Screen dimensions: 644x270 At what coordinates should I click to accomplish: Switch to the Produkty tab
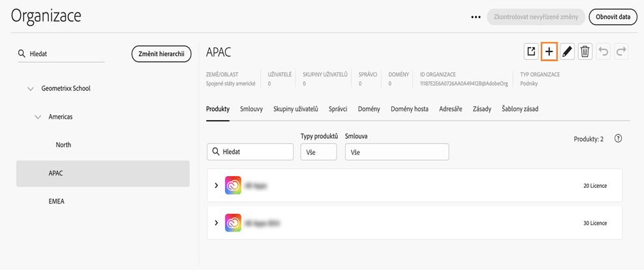pyautogui.click(x=218, y=109)
